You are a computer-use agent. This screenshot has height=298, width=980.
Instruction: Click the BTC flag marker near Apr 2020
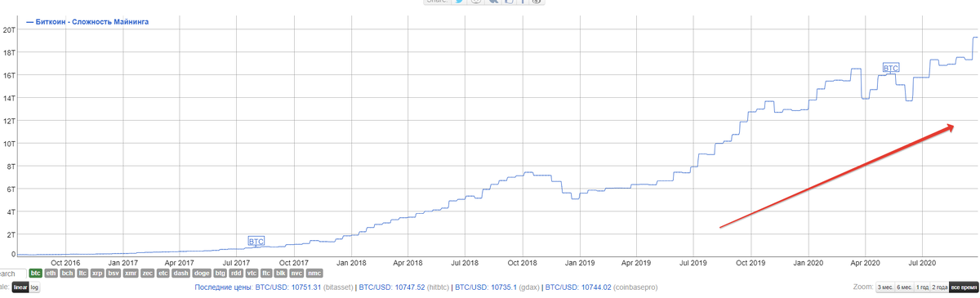point(891,68)
